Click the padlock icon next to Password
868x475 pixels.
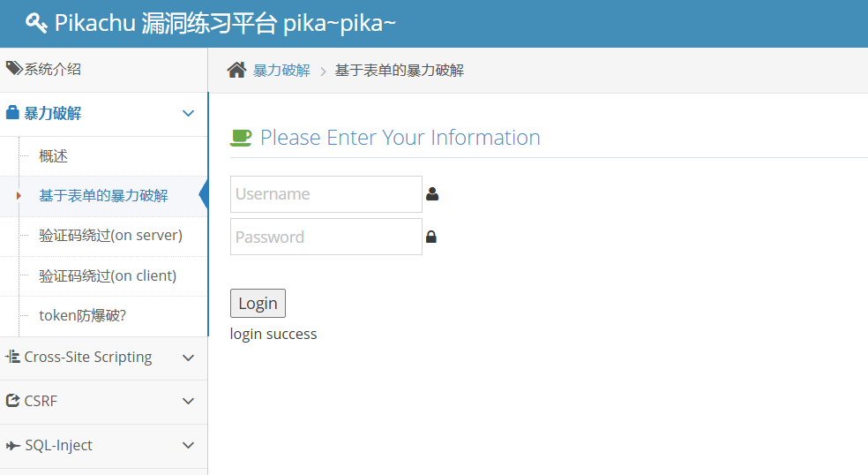tap(431, 237)
